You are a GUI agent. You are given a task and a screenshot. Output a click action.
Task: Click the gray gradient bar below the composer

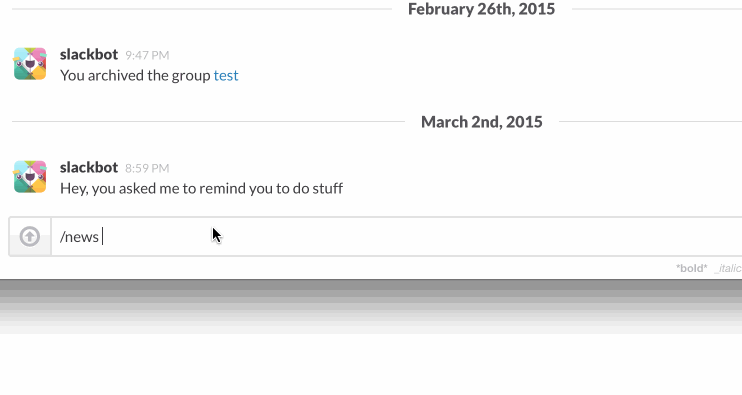(x=371, y=306)
